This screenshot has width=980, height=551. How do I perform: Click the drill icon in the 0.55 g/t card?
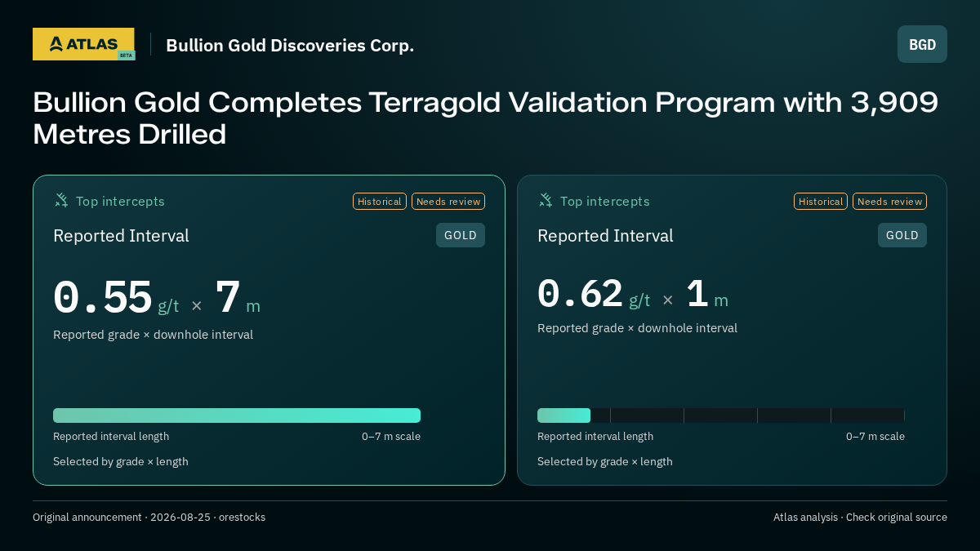point(61,200)
